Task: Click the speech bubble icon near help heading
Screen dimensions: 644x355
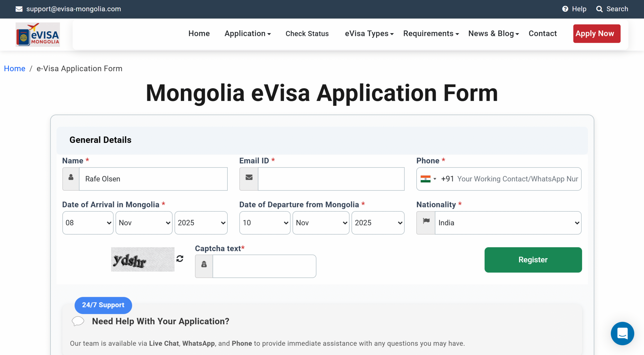Action: 78,321
